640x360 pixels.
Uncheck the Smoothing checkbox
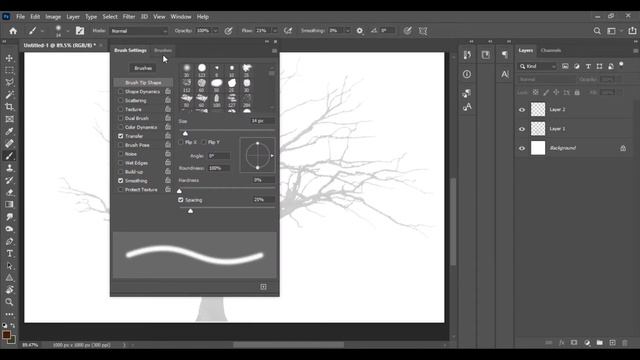click(x=120, y=180)
